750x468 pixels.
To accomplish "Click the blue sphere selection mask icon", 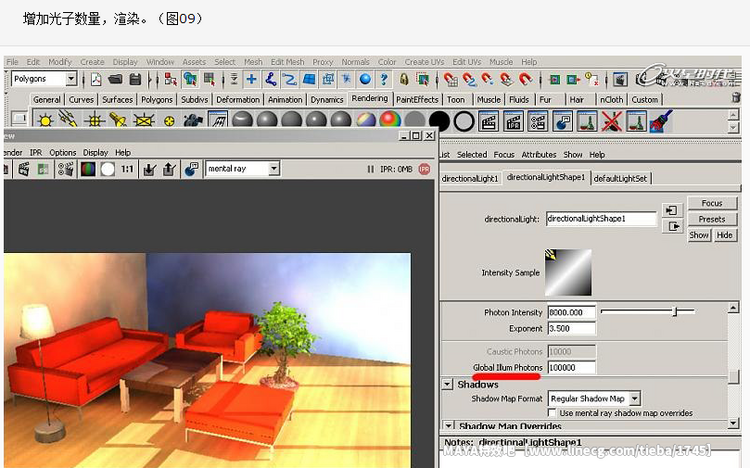I will click(365, 79).
